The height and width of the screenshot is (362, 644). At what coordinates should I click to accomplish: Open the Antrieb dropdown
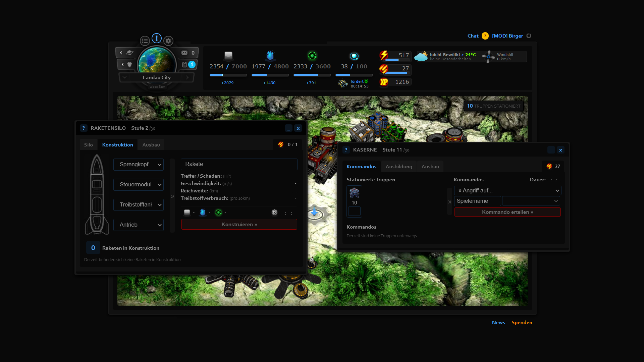(x=138, y=225)
